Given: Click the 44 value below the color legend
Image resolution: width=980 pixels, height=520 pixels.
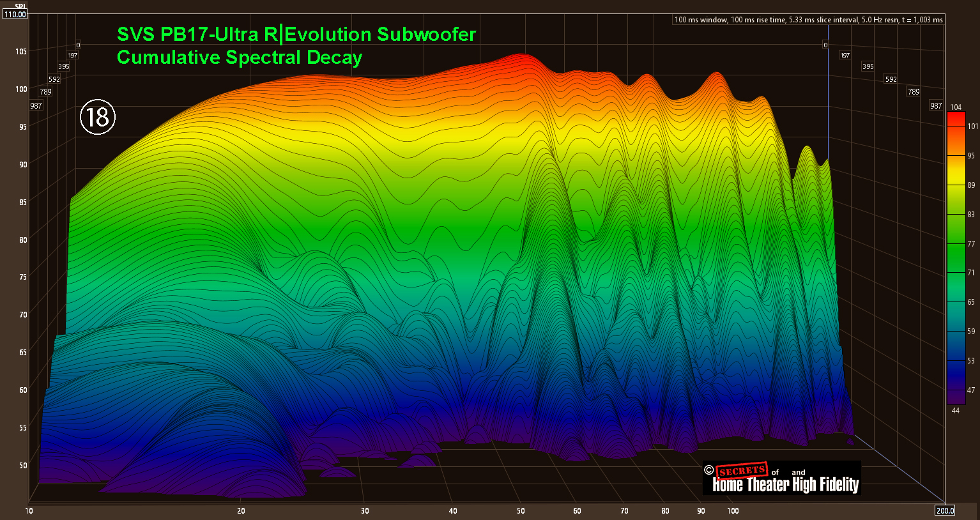Looking at the screenshot, I should tap(956, 410).
